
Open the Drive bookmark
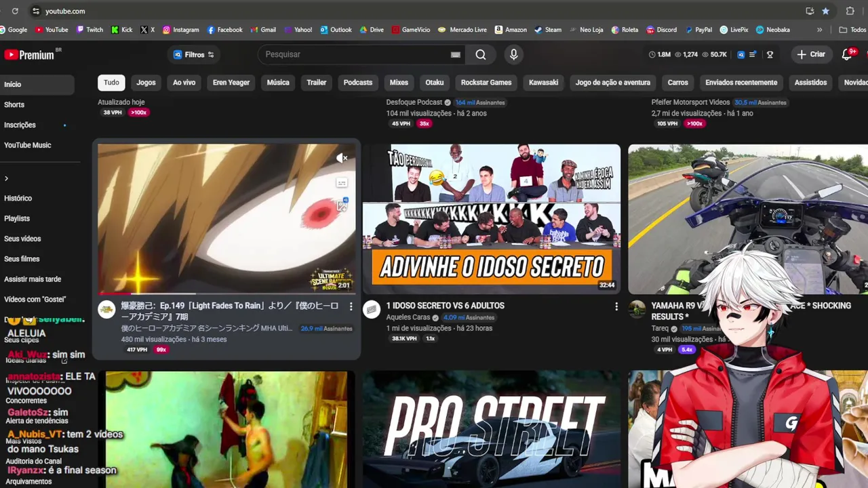click(x=372, y=30)
